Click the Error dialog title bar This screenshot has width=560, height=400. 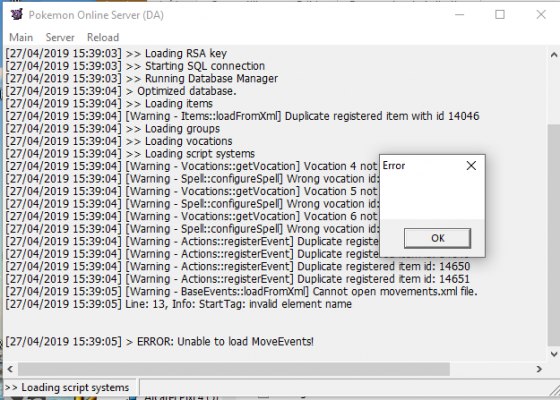pyautogui.click(x=421, y=165)
